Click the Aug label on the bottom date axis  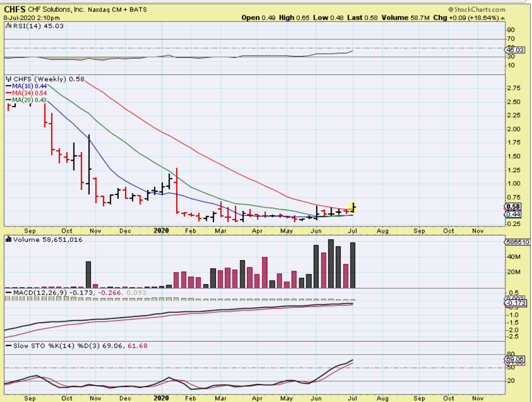(382, 398)
